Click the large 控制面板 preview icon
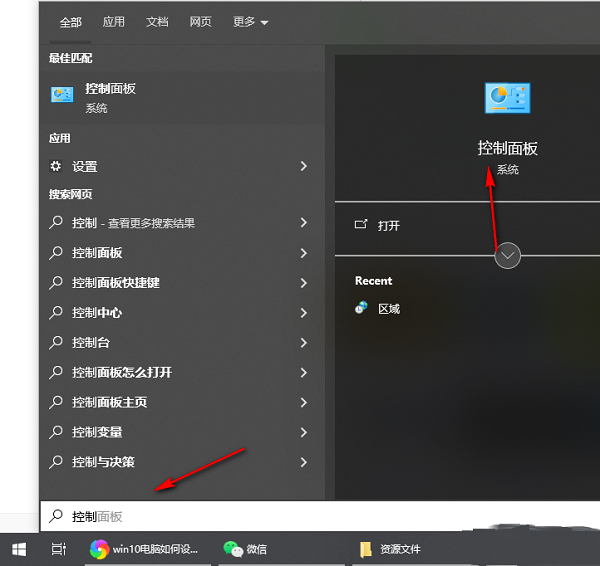 click(x=507, y=98)
